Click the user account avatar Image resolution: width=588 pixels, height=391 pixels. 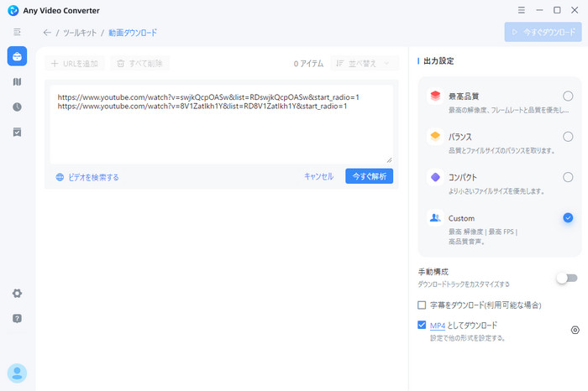[17, 373]
